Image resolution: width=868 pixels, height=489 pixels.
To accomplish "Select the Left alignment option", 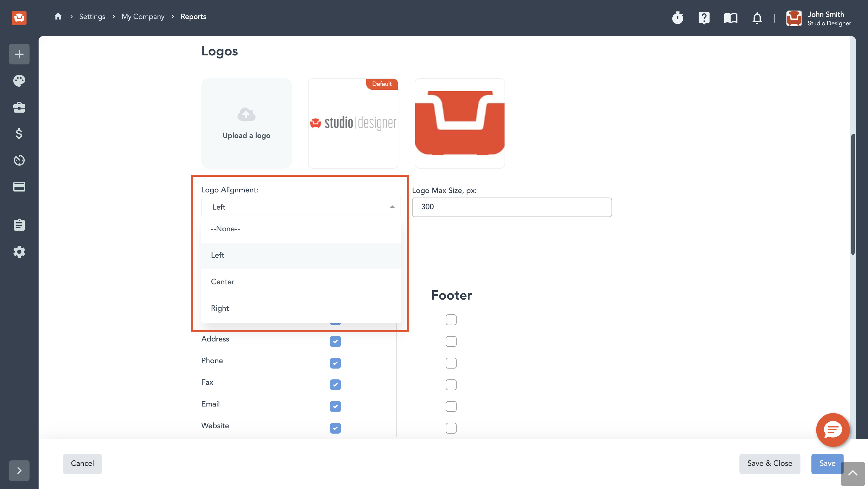I will point(301,255).
